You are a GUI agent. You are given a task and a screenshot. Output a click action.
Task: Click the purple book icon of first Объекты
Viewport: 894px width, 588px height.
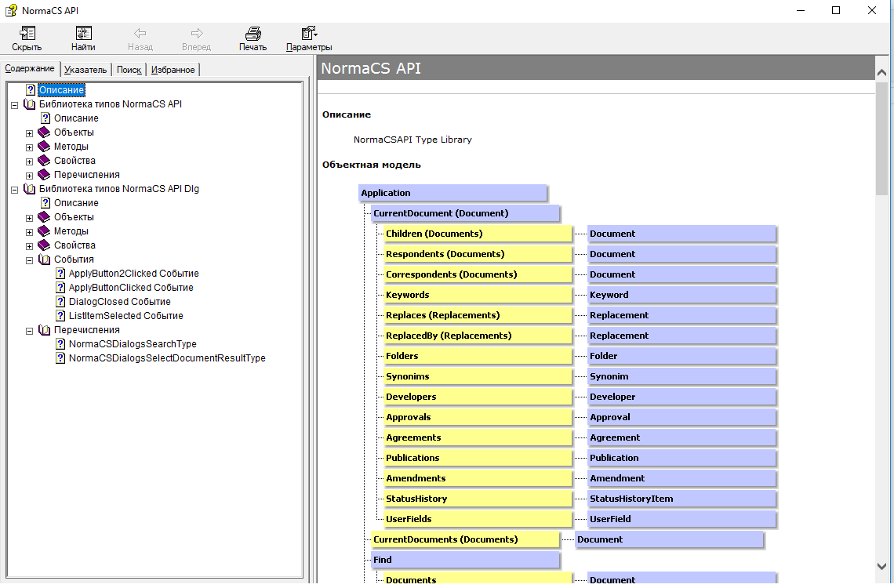(x=44, y=132)
